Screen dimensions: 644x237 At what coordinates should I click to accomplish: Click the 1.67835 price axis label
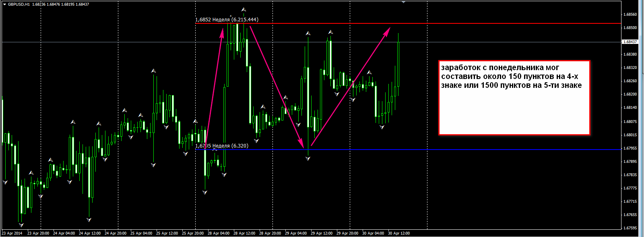[630, 175]
